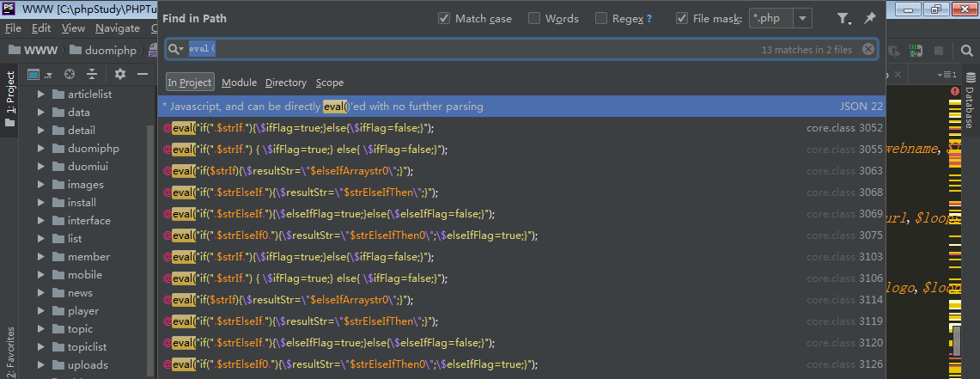The width and height of the screenshot is (980, 379).
Task: Click the Project panel settings gear icon
Action: (x=120, y=74)
